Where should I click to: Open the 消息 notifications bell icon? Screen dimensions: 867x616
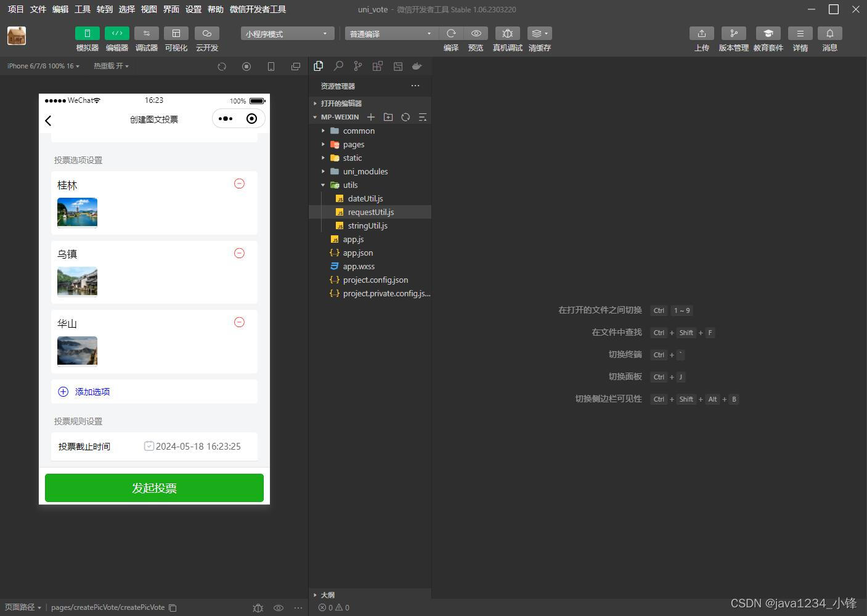[x=829, y=33]
